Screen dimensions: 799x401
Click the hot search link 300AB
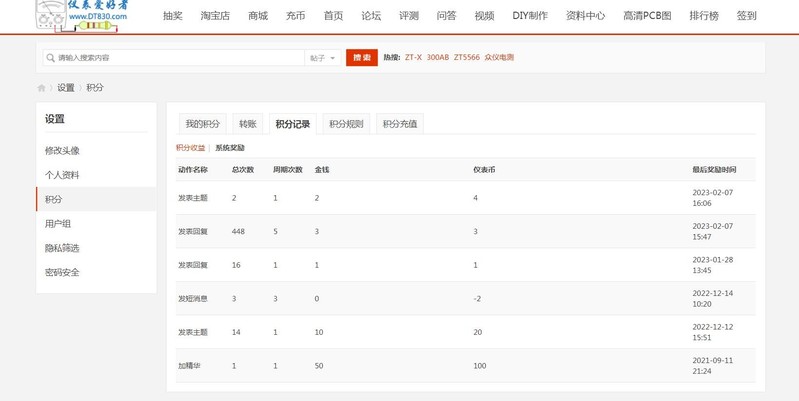438,58
